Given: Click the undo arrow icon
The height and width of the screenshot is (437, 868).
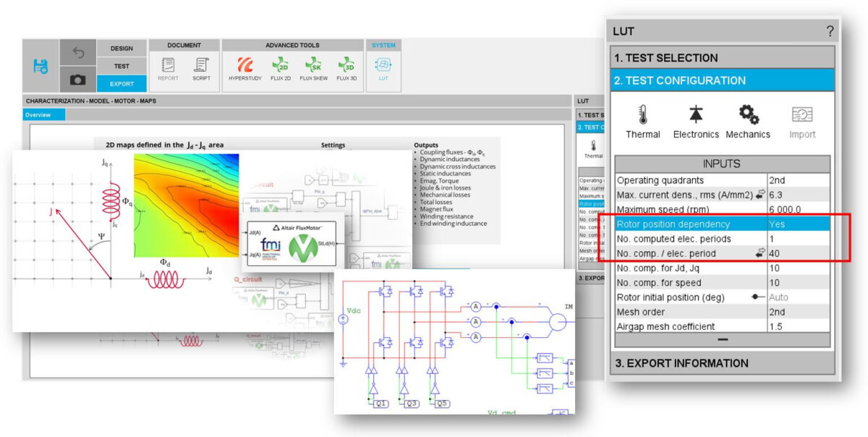Looking at the screenshot, I should coord(77,53).
